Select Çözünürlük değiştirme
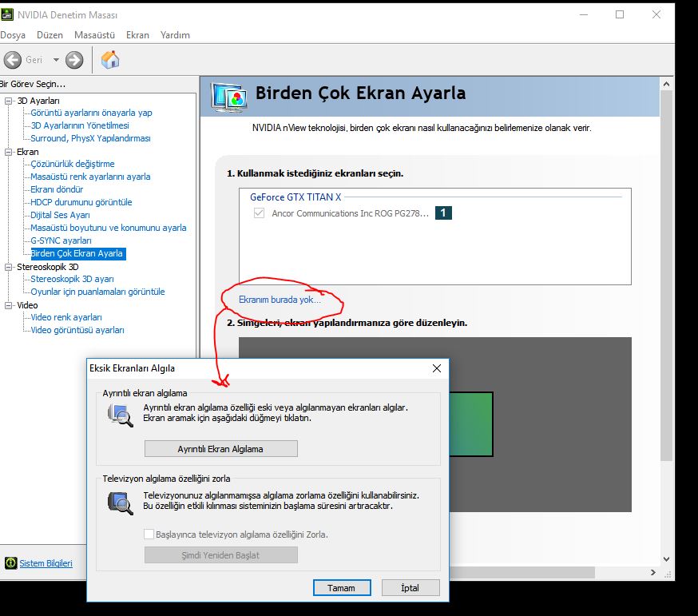This screenshot has height=616, width=698. click(x=73, y=164)
